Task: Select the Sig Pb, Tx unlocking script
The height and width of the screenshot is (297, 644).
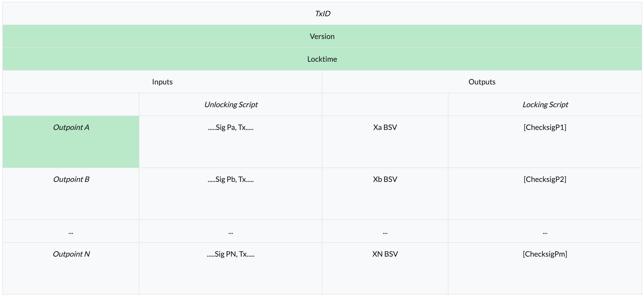Action: (x=230, y=179)
